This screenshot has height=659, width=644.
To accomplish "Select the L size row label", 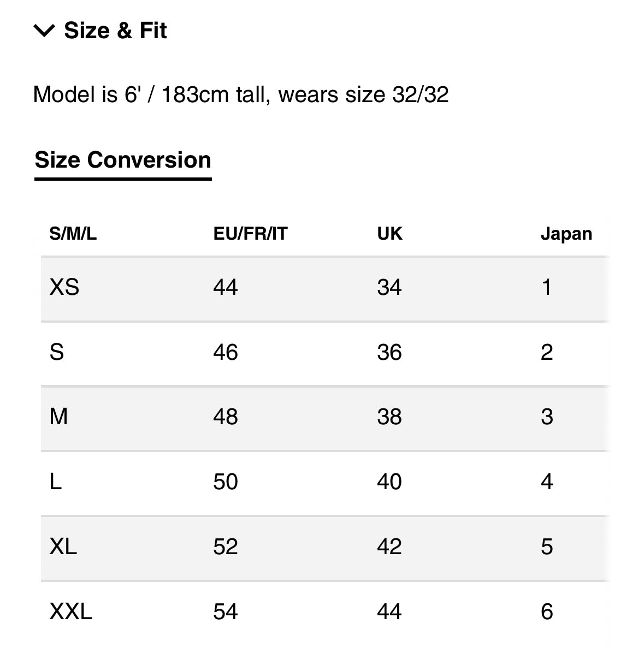I will pyautogui.click(x=56, y=482).
